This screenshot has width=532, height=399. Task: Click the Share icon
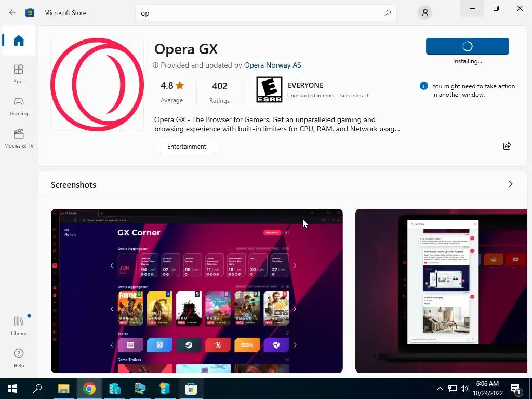click(507, 146)
